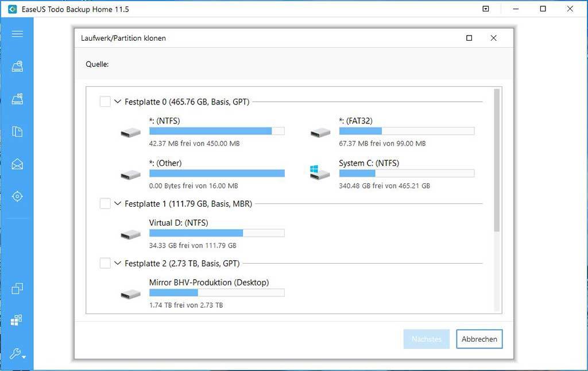Click the *: (Other) full usage bar

(x=216, y=173)
